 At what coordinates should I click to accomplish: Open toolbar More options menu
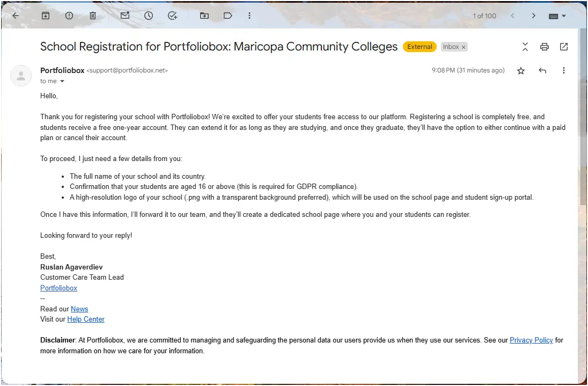pos(249,16)
